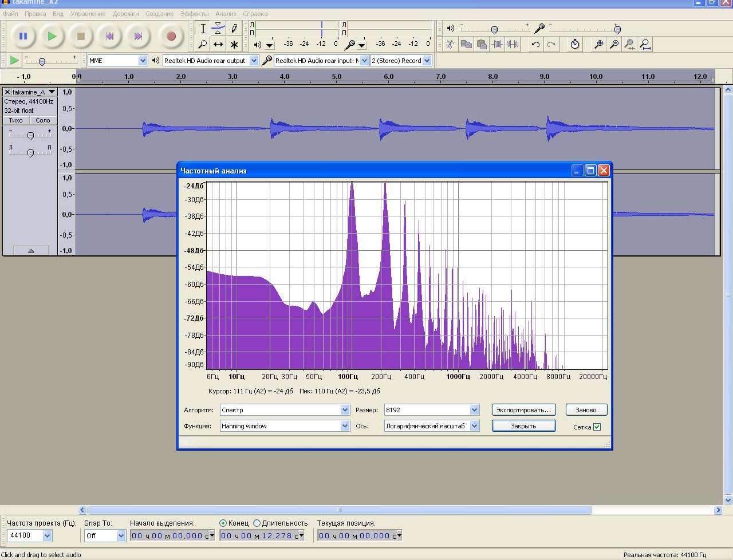The image size is (733, 560).
Task: Click the Fit Project zoom icon
Action: [x=645, y=44]
